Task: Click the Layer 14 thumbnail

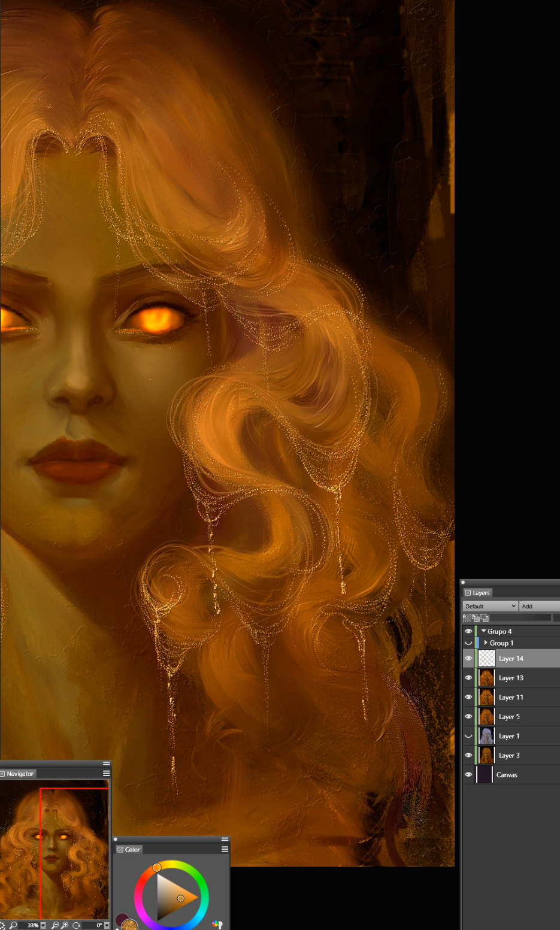Action: 487,659
